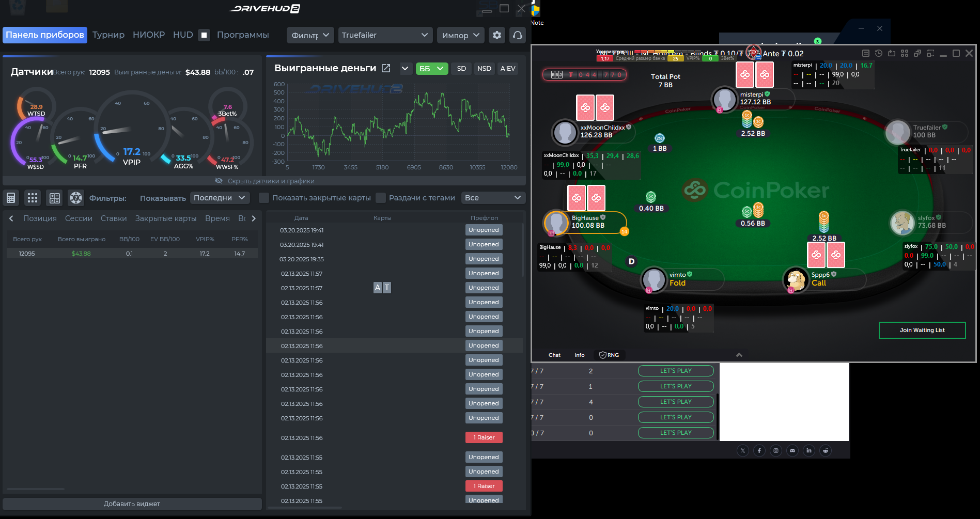Toggle SD chart line

tap(461, 68)
